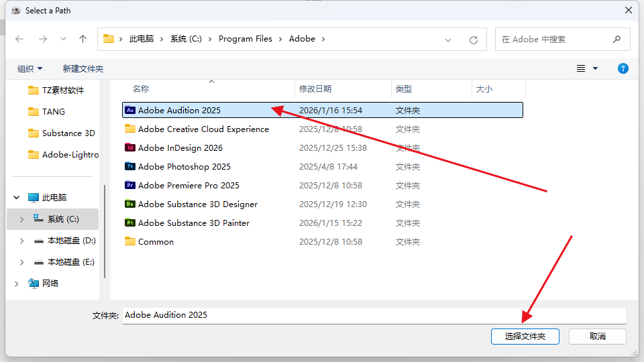
Task: Select Program Files breadcrumb segment
Action: click(x=246, y=39)
